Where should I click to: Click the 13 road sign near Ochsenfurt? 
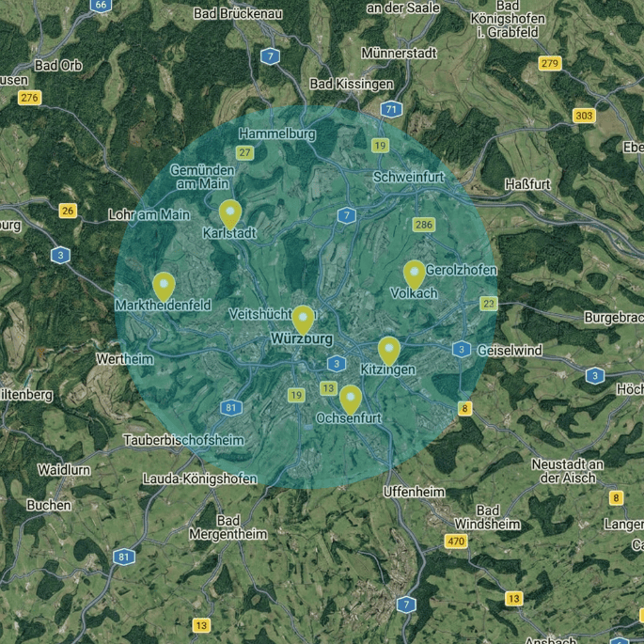point(328,388)
